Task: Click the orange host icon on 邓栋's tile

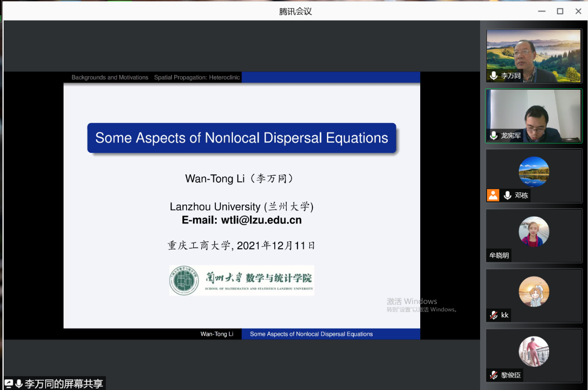Action: pyautogui.click(x=493, y=195)
